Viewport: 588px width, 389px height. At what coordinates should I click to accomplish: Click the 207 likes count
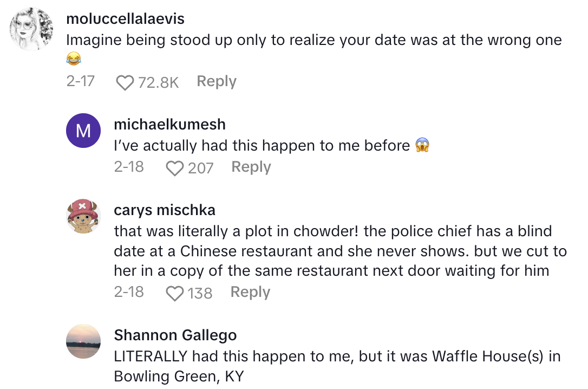click(x=201, y=168)
